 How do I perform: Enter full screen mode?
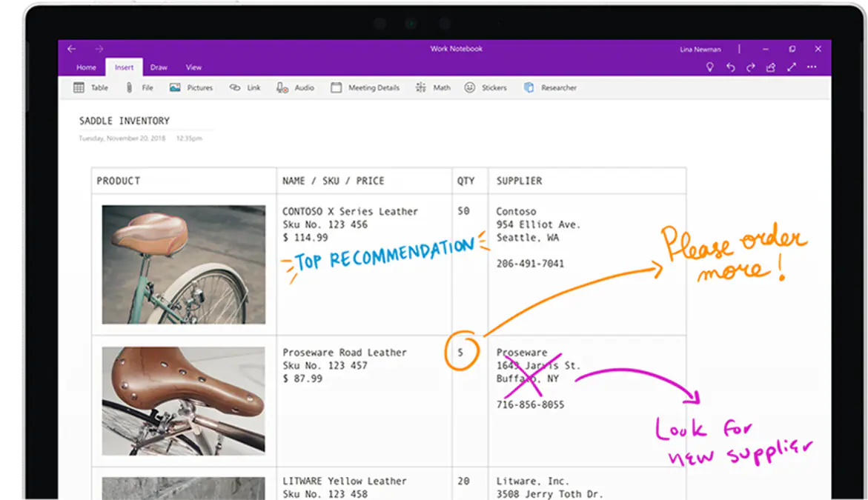coord(792,67)
